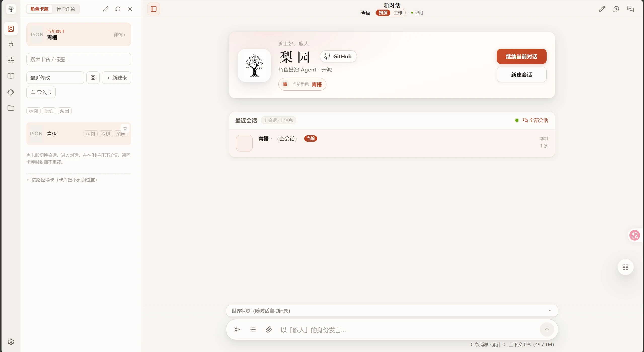The image size is (644, 352).
Task: Expand 按路径换卡 section
Action: coord(62,180)
